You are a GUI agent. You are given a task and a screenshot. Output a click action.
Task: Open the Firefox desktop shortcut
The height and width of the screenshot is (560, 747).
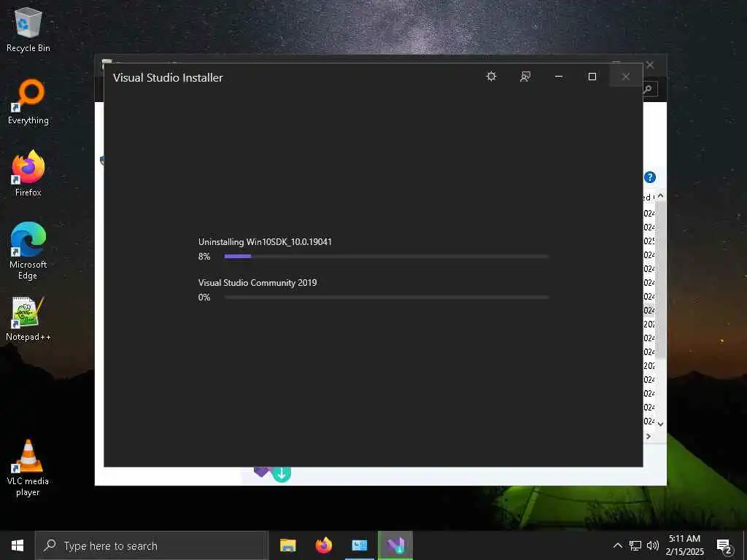[x=28, y=174]
